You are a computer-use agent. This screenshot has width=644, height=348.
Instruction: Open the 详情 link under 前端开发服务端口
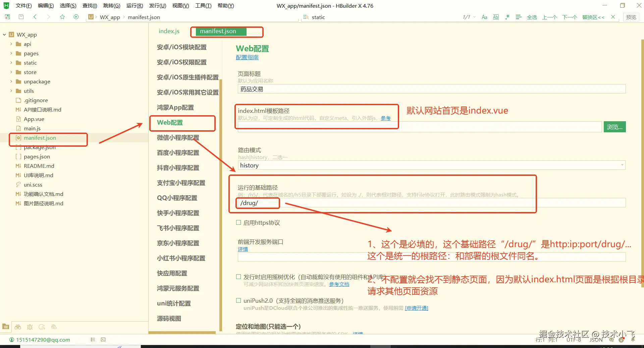pos(243,249)
